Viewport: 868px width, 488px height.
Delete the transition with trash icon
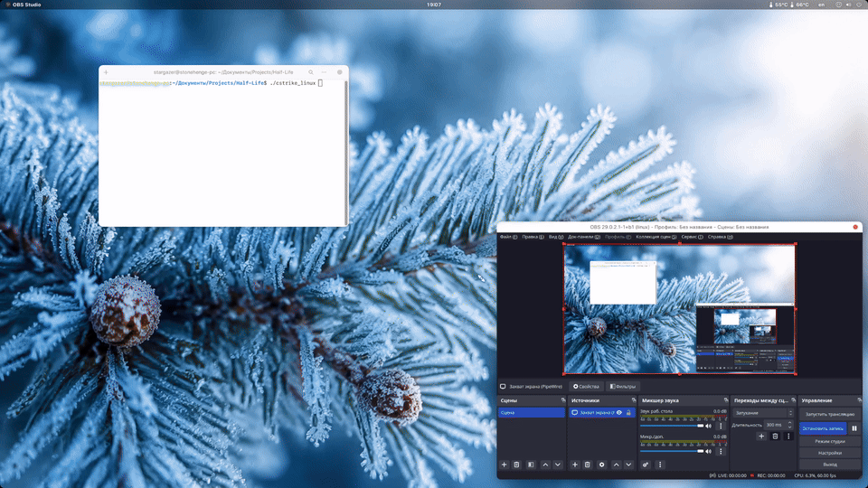775,436
